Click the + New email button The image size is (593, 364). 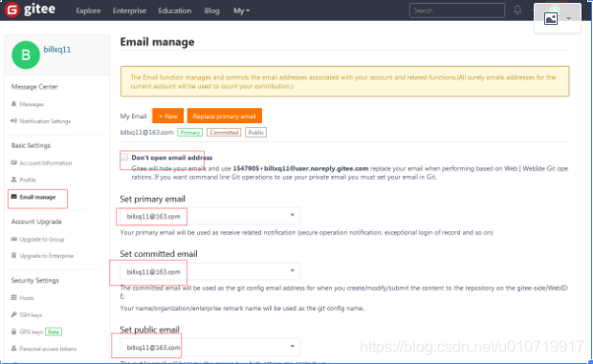click(x=168, y=116)
